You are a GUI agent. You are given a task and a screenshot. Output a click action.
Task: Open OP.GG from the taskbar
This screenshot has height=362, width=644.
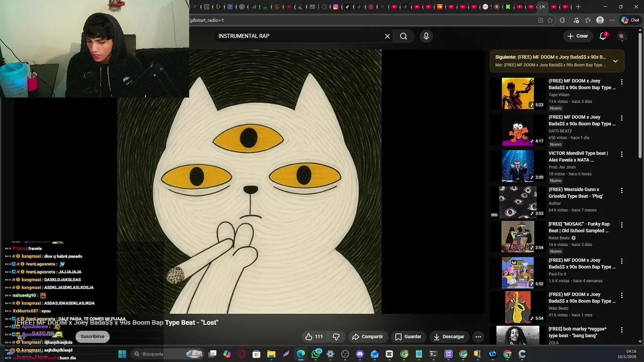(x=448, y=354)
